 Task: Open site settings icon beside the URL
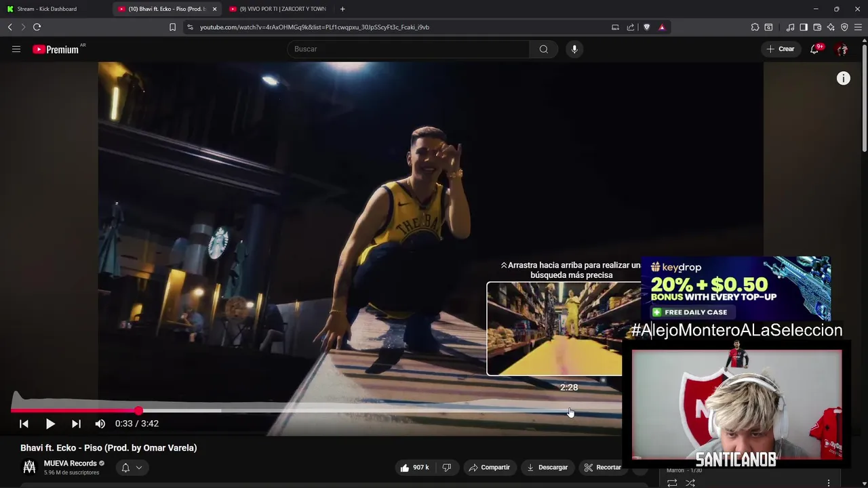tap(190, 27)
